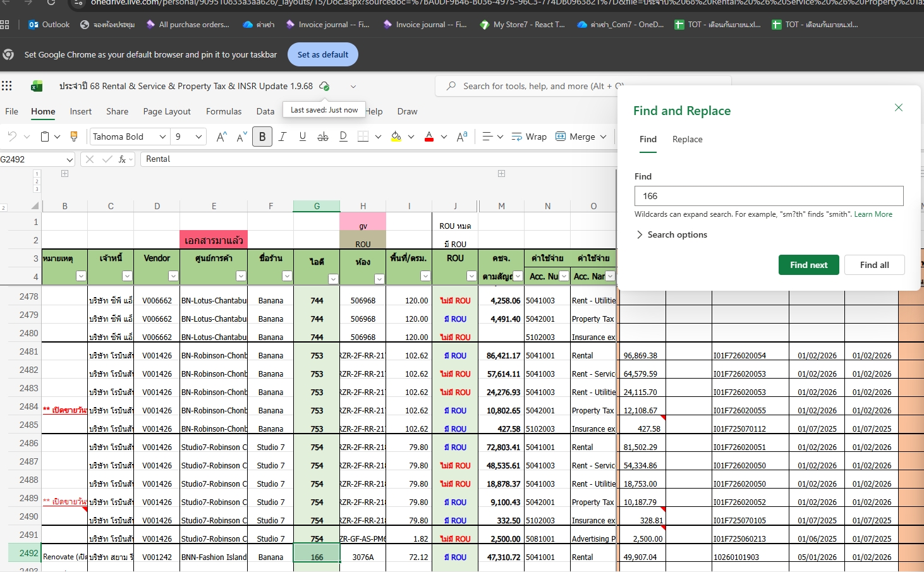The image size is (924, 572).
Task: Open the Vendor column filter dropdown
Action: pos(173,276)
